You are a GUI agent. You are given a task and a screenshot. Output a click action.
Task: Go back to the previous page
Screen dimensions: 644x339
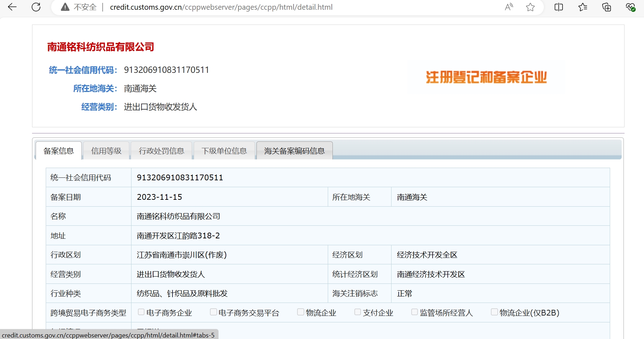pyautogui.click(x=12, y=7)
